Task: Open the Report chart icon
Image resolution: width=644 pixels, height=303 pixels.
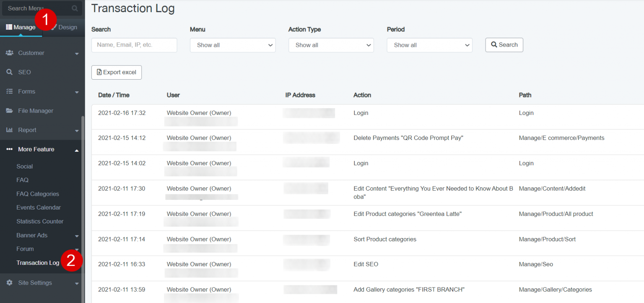Action: (10, 130)
